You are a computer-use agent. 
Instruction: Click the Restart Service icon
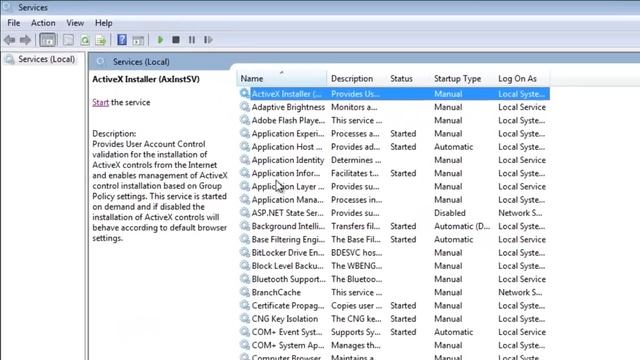208,40
